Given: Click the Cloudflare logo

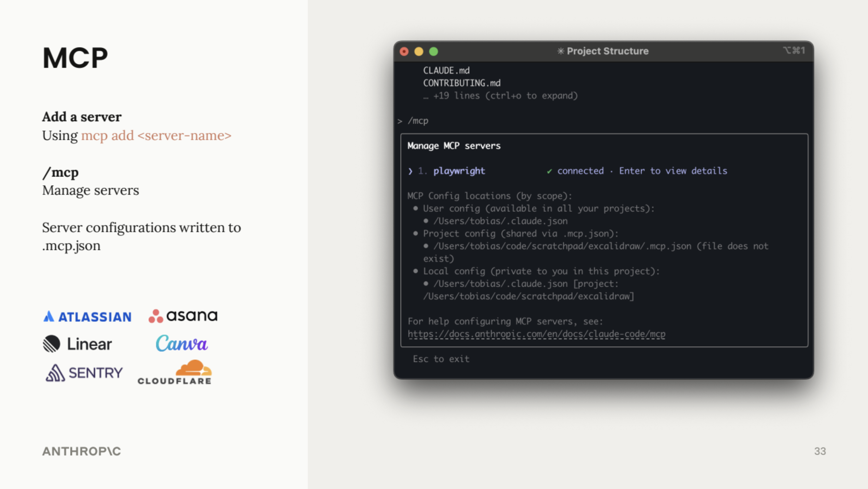Looking at the screenshot, I should tap(174, 372).
